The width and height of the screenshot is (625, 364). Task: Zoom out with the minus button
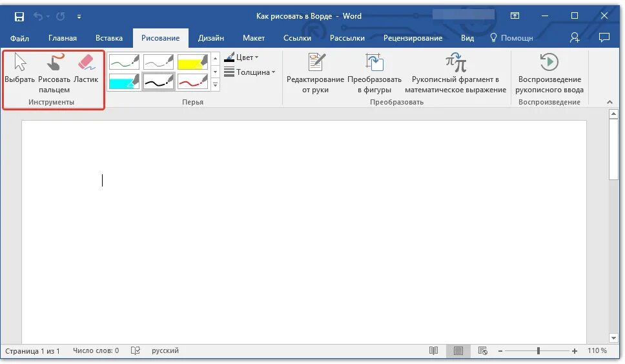[500, 351]
